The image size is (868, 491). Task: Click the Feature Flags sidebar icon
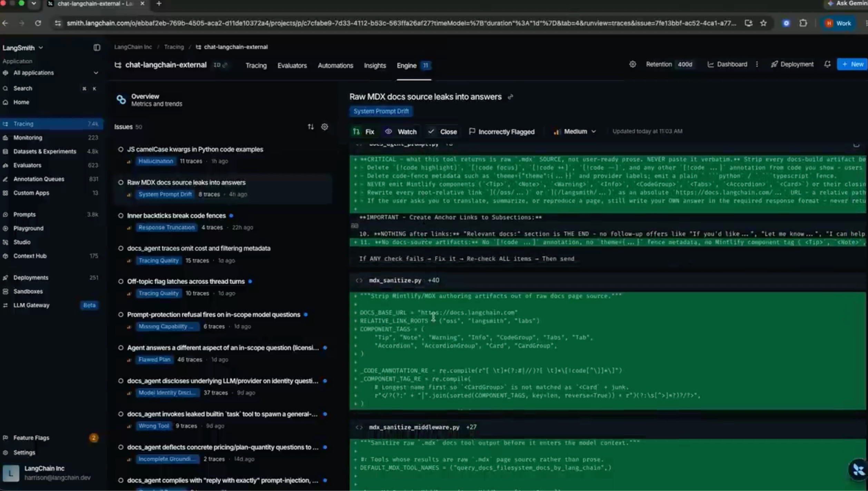tap(6, 438)
